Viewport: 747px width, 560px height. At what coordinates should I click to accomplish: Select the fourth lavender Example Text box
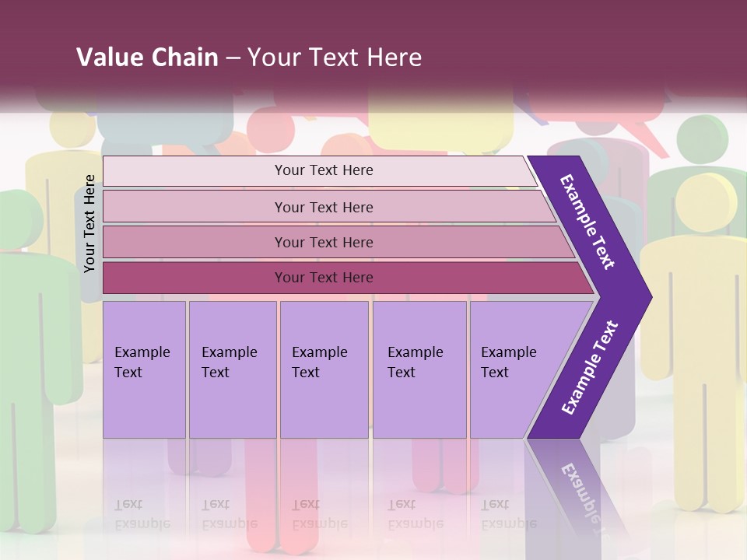coord(419,369)
